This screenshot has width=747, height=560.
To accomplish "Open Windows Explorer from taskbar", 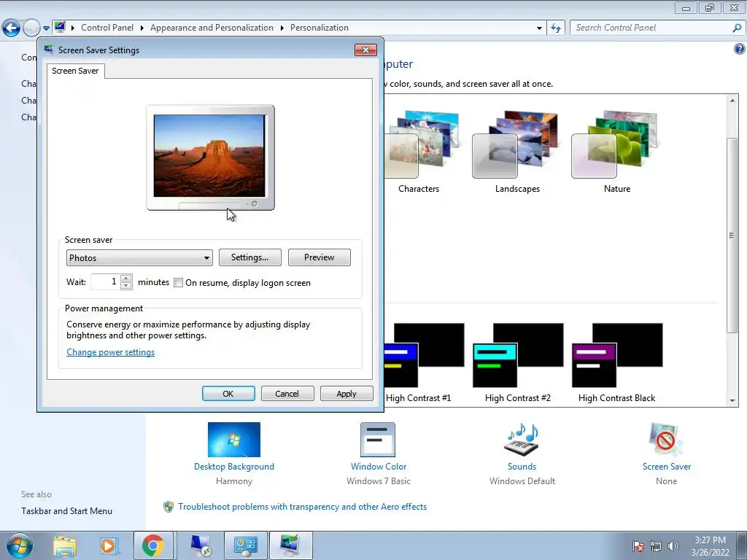I will (65, 545).
